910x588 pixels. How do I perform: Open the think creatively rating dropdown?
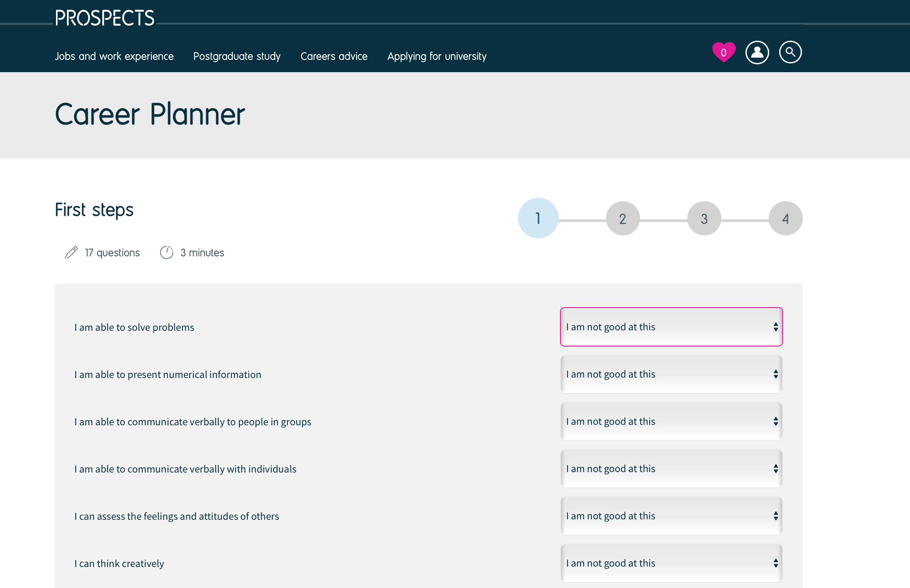[x=671, y=563]
